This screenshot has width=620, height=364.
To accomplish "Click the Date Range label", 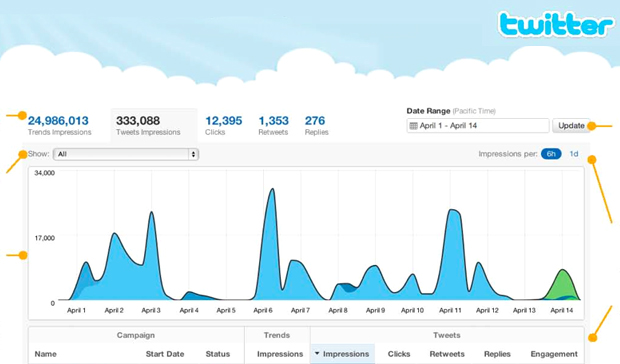I will click(428, 111).
